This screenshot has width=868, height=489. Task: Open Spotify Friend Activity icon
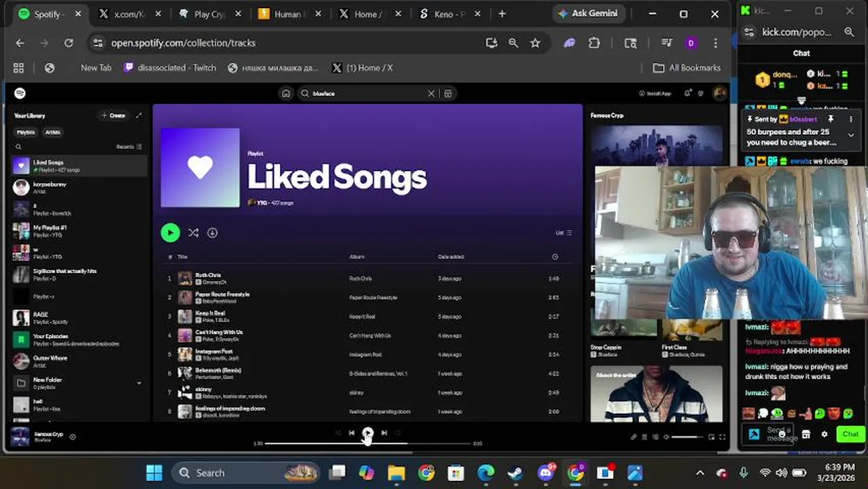point(702,93)
